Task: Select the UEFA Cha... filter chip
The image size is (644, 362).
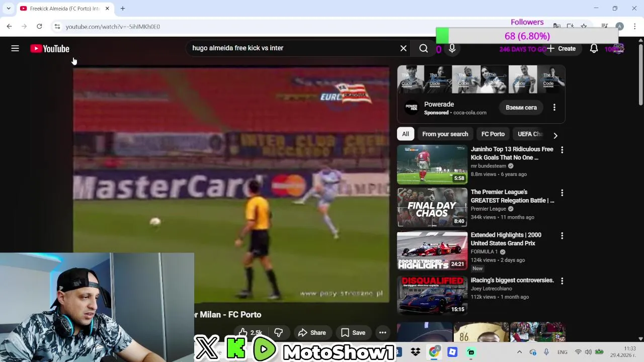Action: (x=530, y=134)
